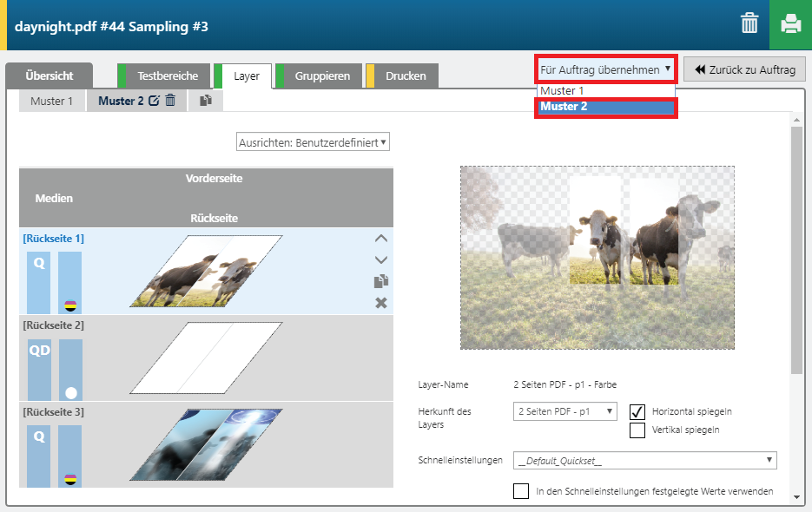Check the use Schnelleinstellungen values checkbox
The image size is (812, 512).
521,491
